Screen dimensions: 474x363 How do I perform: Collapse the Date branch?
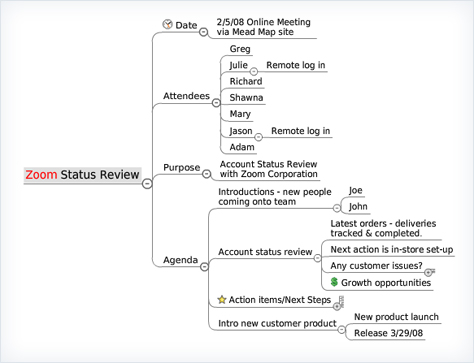203,32
